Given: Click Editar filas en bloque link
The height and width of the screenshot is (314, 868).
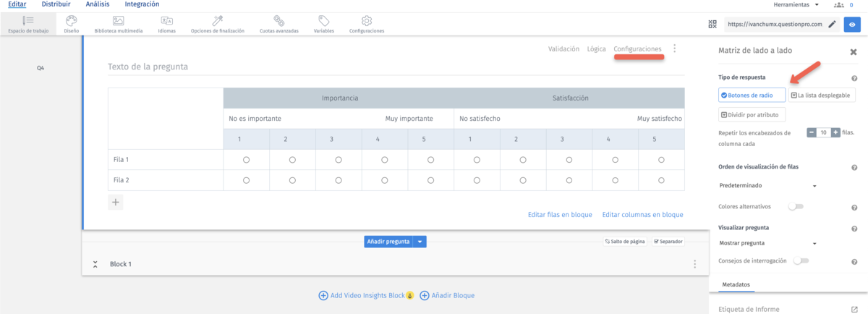Looking at the screenshot, I should pyautogui.click(x=560, y=215).
